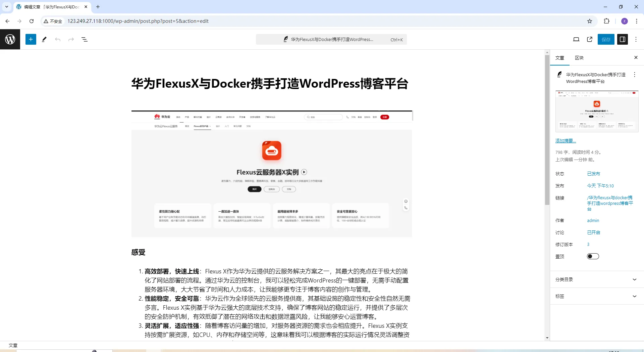Toggle the settings sidebar panel
The height and width of the screenshot is (352, 644).
click(x=623, y=39)
